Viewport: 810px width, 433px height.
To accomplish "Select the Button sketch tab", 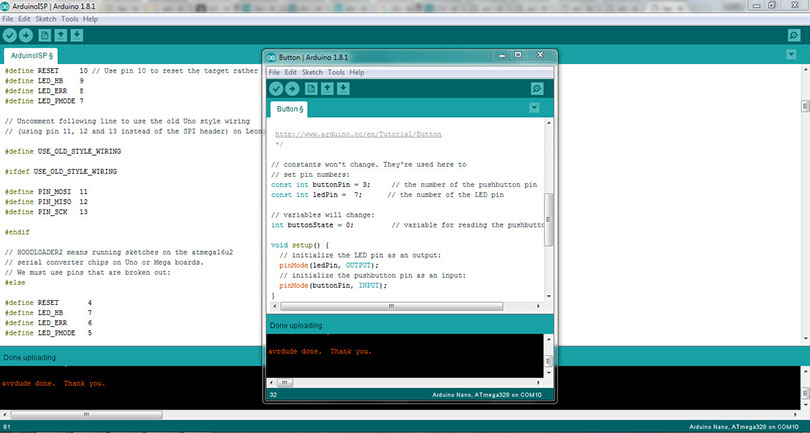I will tap(289, 109).
